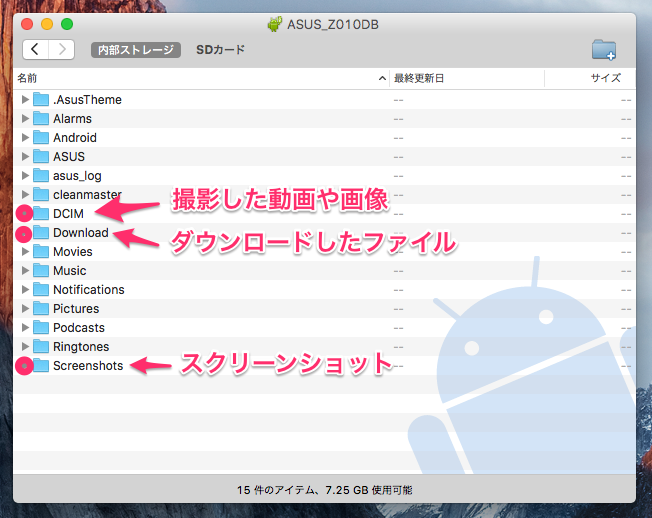
Task: Click the asus_log folder name
Action: [x=77, y=176]
